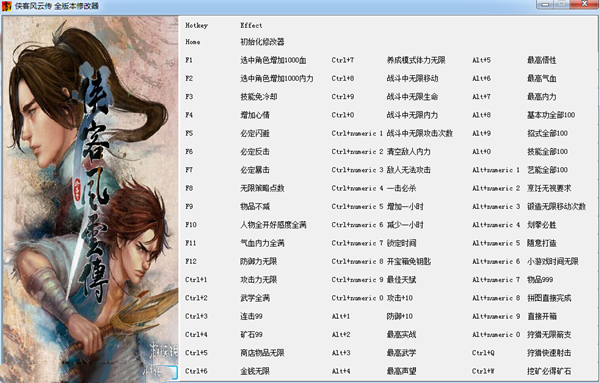Image resolution: width=600 pixels, height=383 pixels.
Task: Click the "攻击力无限" entry
Action: tap(259, 280)
